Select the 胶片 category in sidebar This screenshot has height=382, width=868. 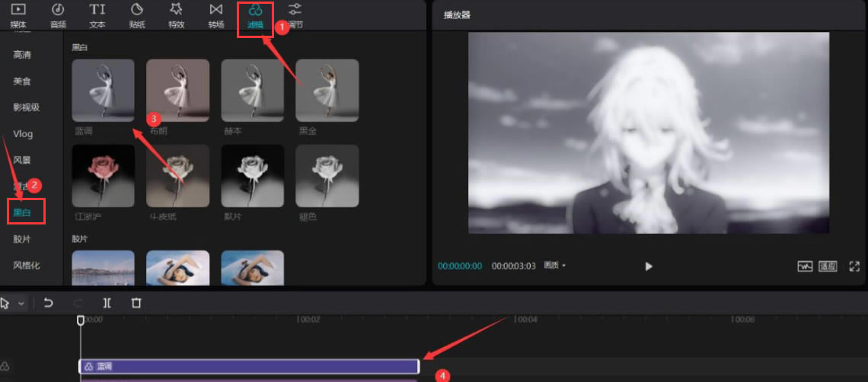(x=22, y=239)
